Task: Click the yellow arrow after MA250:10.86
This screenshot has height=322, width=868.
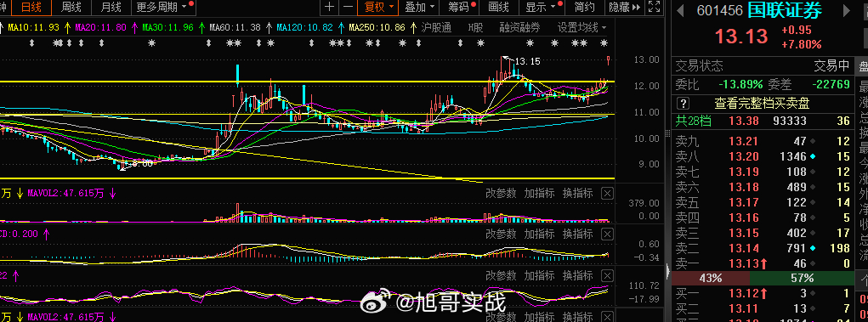Action: pyautogui.click(x=413, y=27)
